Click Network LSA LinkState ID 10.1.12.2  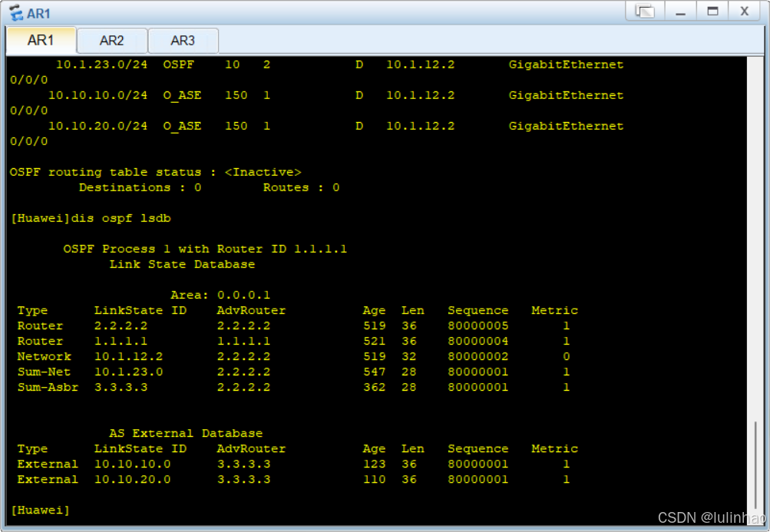tap(129, 356)
